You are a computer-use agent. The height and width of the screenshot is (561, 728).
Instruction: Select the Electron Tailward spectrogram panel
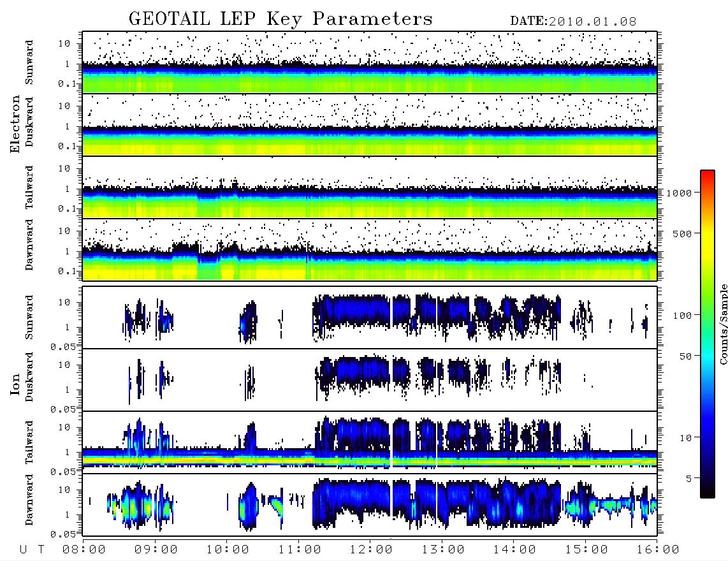pos(370,187)
